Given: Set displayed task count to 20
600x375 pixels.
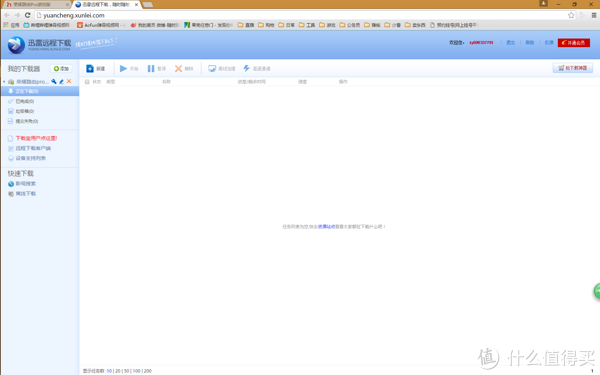Looking at the screenshot, I should point(117,371).
